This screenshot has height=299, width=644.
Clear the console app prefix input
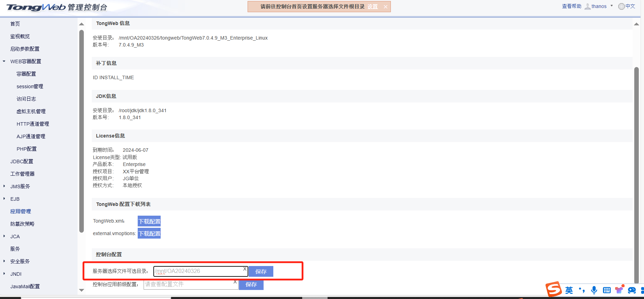click(x=235, y=282)
